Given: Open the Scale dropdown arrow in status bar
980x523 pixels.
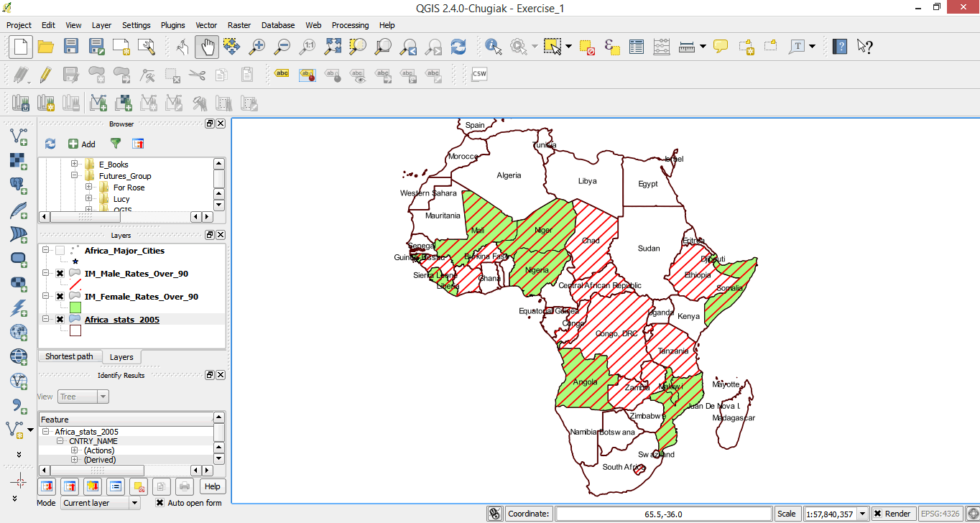Looking at the screenshot, I should 864,514.
